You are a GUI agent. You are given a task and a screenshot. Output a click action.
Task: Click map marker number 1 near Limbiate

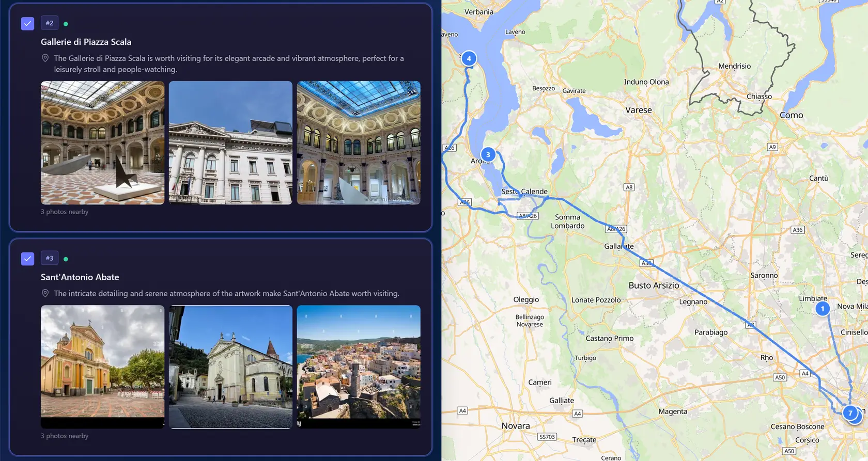tap(823, 309)
